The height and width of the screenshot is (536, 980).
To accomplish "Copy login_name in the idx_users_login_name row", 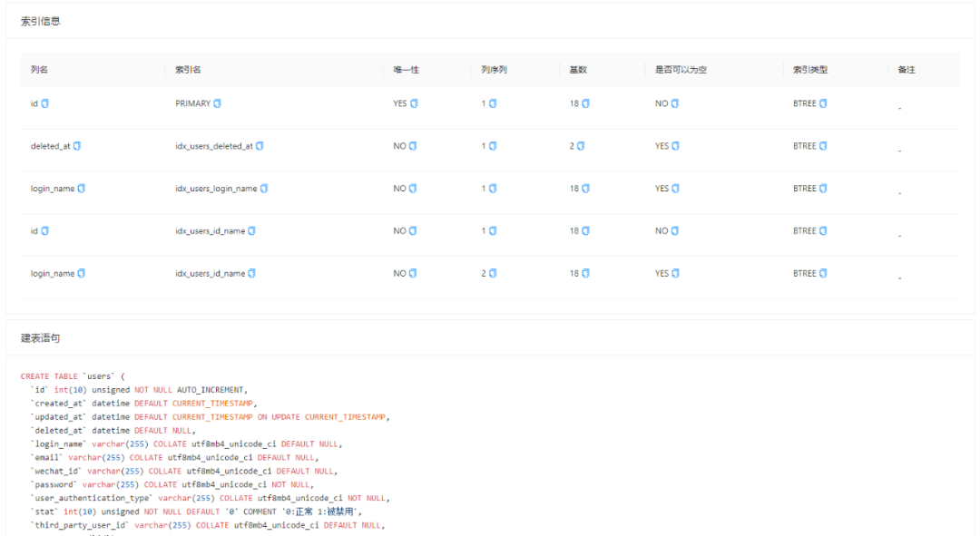I will pos(82,189).
